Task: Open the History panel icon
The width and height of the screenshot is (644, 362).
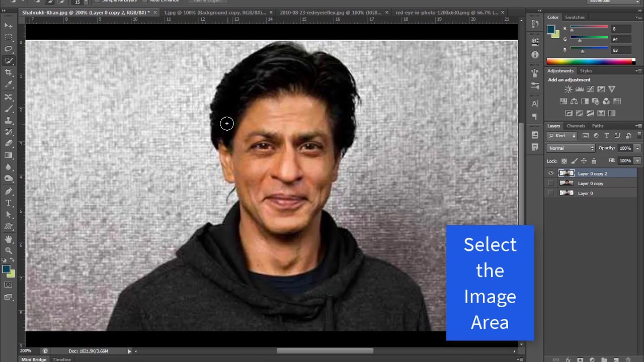Action: (x=535, y=24)
